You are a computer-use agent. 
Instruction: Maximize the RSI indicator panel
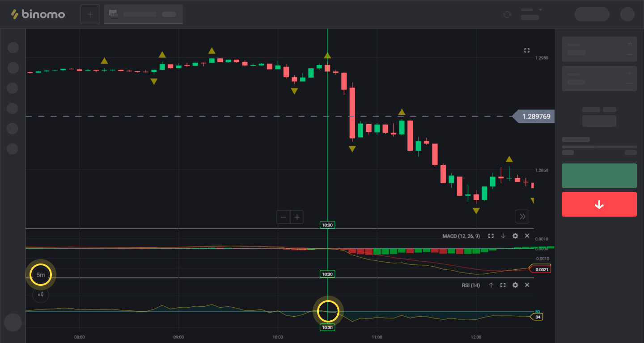click(x=503, y=285)
